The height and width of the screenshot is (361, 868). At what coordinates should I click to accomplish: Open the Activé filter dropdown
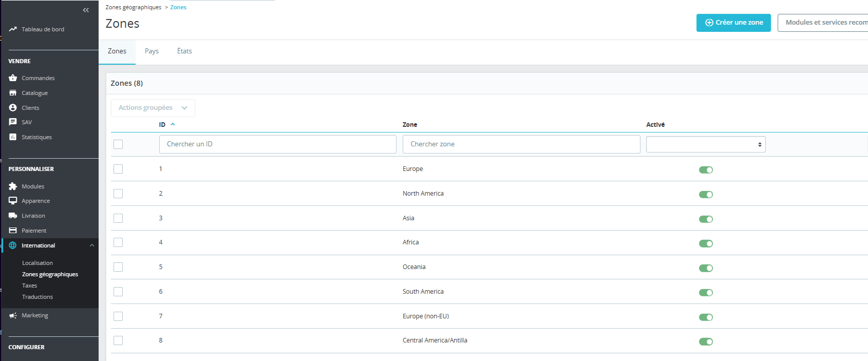pyautogui.click(x=705, y=144)
